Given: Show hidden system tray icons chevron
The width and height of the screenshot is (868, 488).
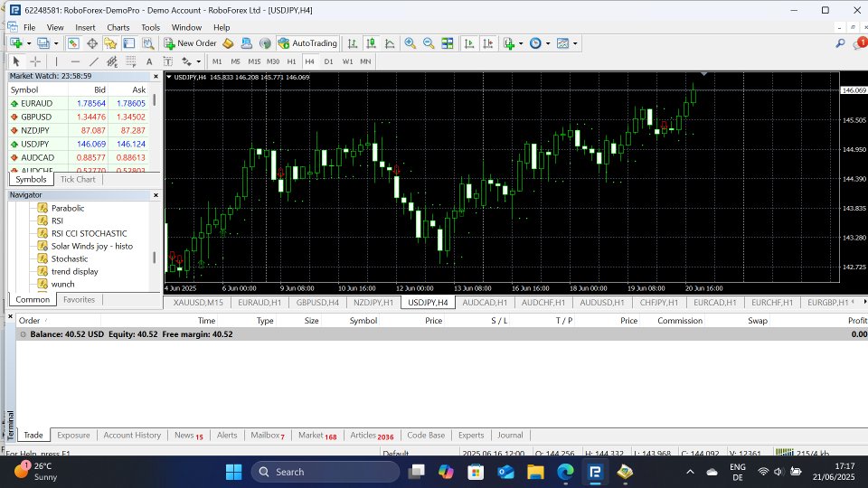Looking at the screenshot, I should point(690,472).
